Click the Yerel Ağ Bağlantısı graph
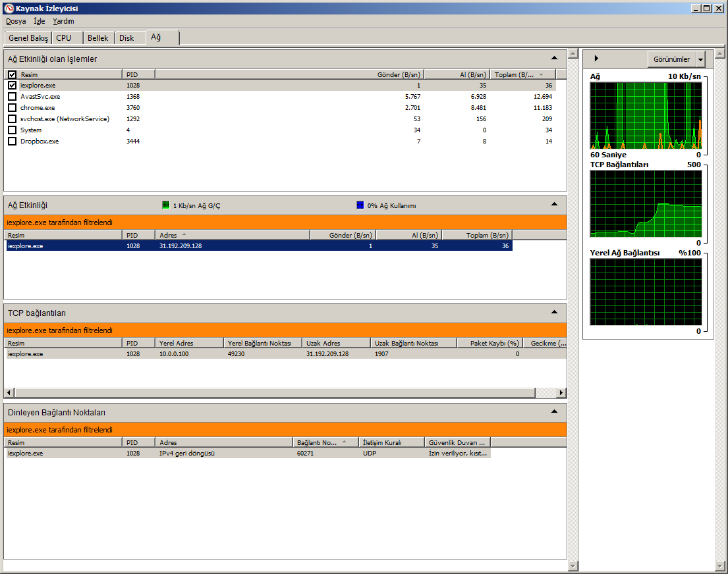The image size is (728, 574). coord(646,292)
